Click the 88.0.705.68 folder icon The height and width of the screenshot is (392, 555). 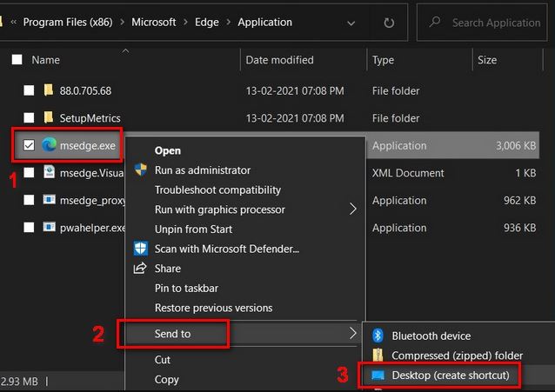point(49,90)
